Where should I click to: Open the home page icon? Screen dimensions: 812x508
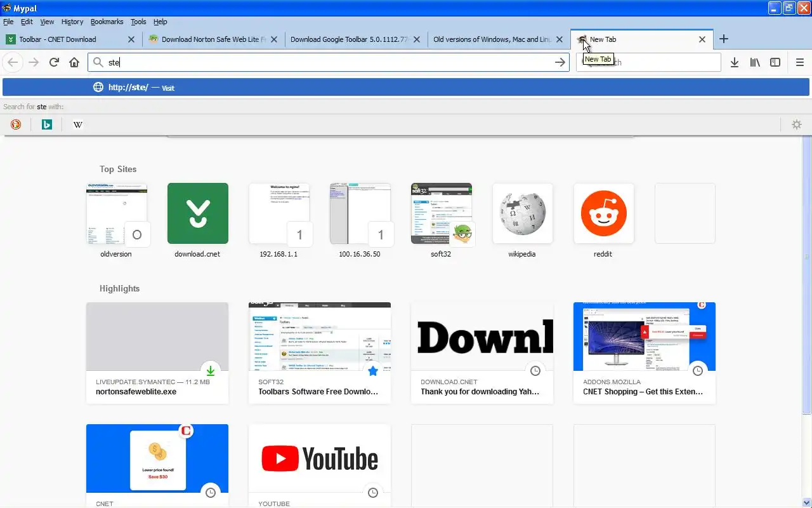pyautogui.click(x=74, y=62)
